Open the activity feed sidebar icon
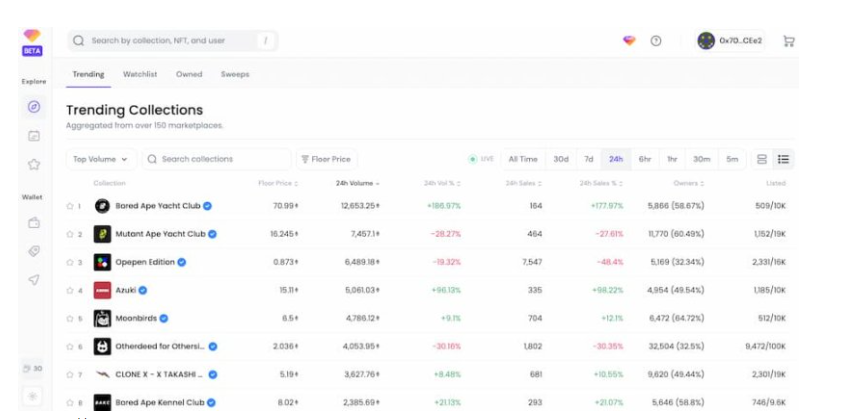 pos(34,136)
